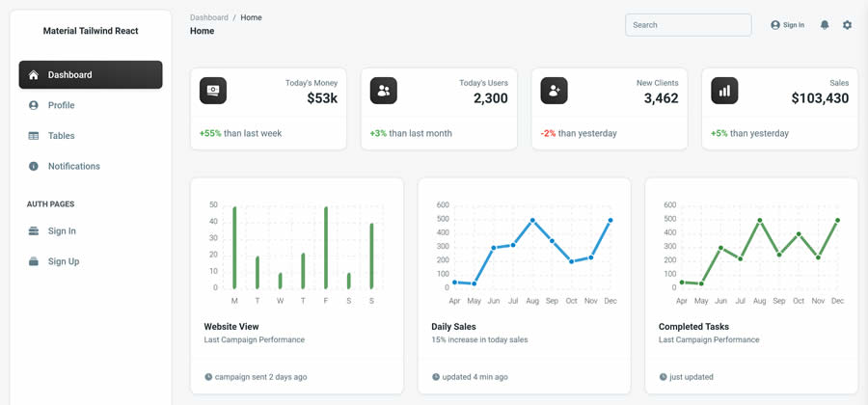Click the Dashboard breadcrumb link

tap(209, 17)
